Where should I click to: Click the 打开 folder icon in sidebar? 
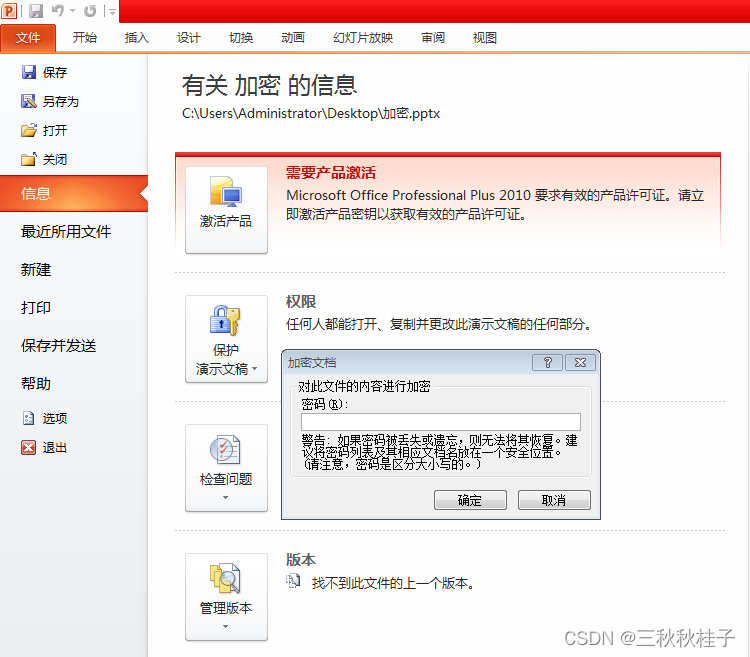pos(29,131)
